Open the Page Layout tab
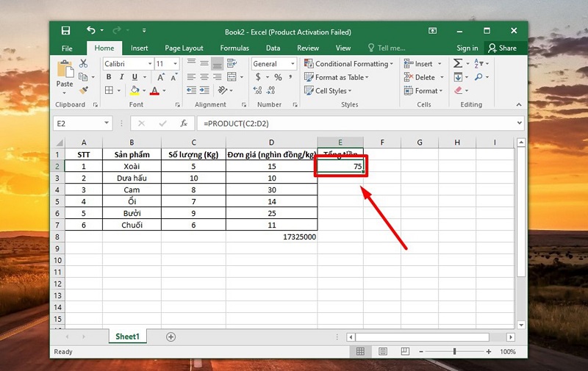The width and height of the screenshot is (588, 371). click(x=184, y=48)
